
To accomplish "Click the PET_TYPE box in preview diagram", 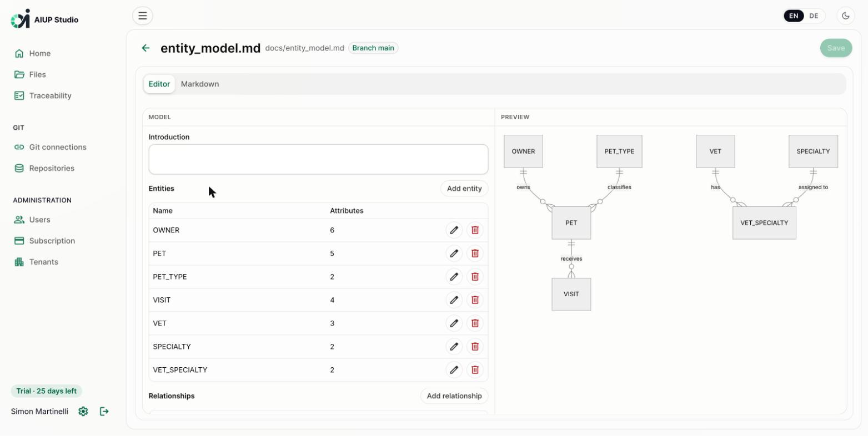I will [x=619, y=151].
